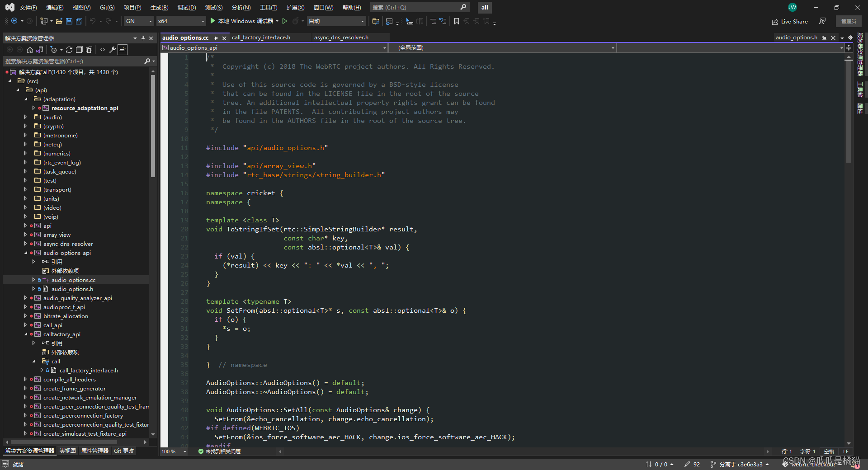868x470 pixels.
Task: Click the Sync/Refresh icon in Solution Explorer
Action: (x=69, y=50)
